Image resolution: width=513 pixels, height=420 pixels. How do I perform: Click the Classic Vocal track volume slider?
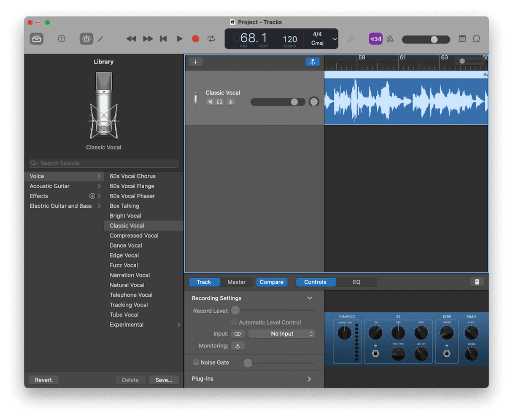pyautogui.click(x=278, y=102)
